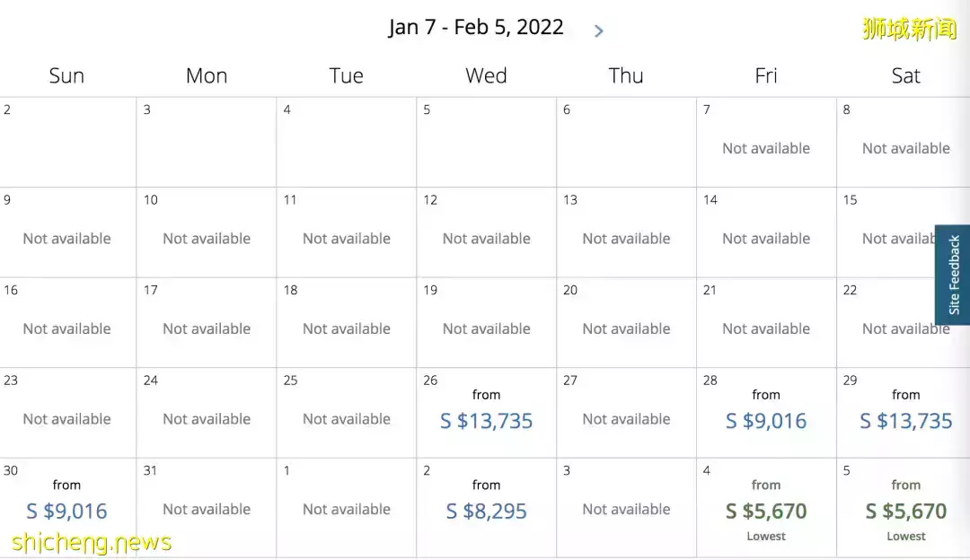Click the unavailable February 1 cell
The image size is (970, 560).
347,508
